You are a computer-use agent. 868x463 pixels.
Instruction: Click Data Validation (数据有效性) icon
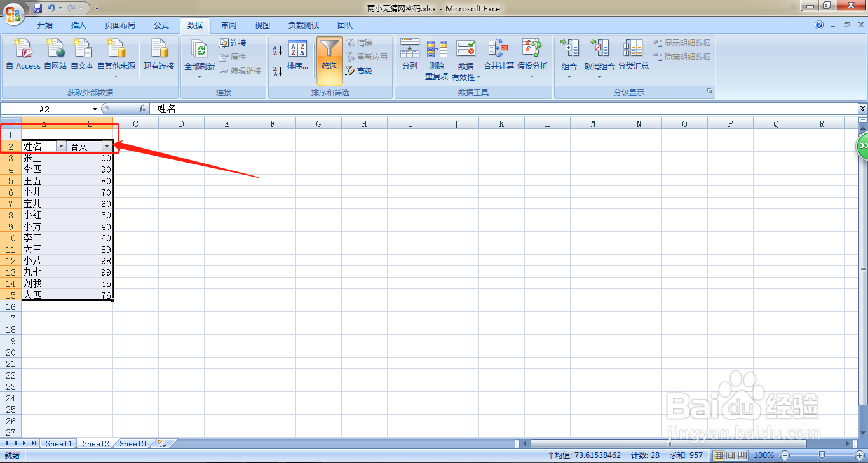coord(466,59)
